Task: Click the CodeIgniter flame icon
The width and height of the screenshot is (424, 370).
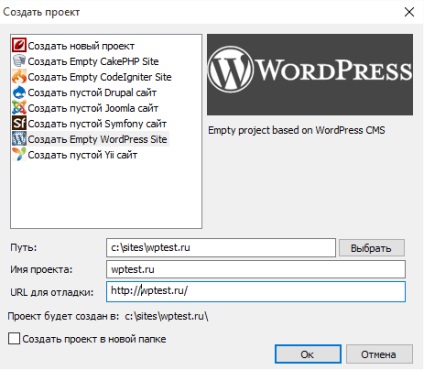Action: 19,76
